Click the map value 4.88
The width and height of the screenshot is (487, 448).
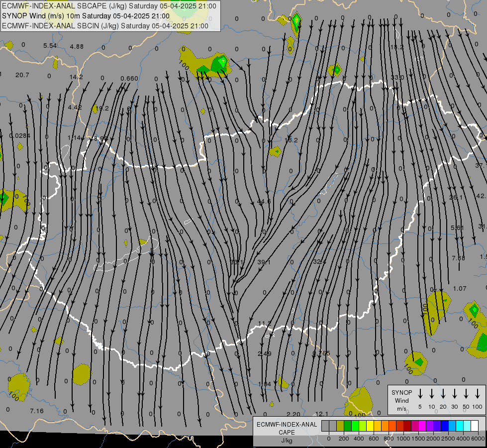point(77,46)
